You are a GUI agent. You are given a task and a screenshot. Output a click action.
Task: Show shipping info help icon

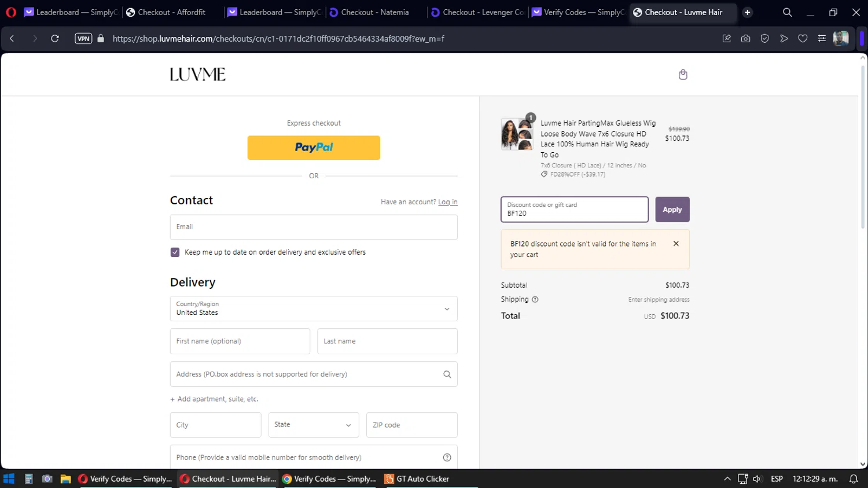(535, 300)
